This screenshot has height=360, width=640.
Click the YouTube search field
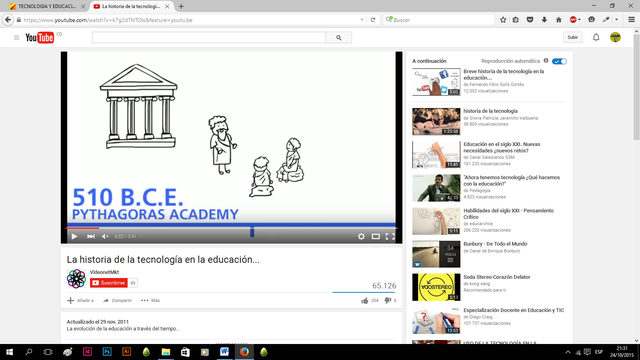[x=209, y=38]
